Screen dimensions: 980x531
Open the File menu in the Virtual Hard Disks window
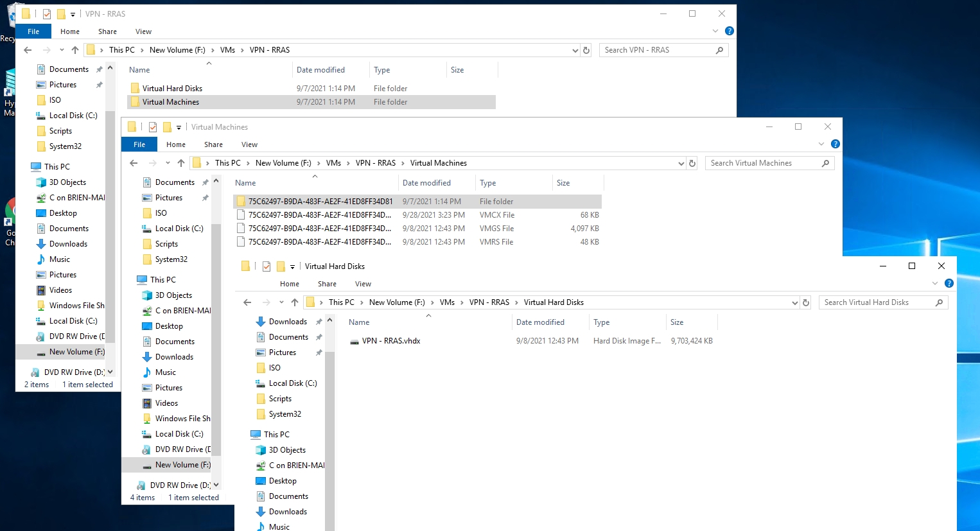click(253, 283)
